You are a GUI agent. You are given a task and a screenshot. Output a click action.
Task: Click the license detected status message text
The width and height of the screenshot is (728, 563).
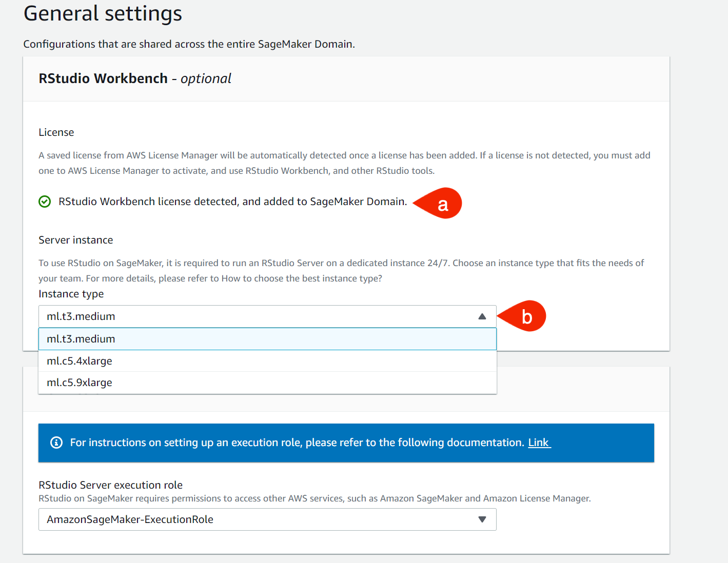232,202
